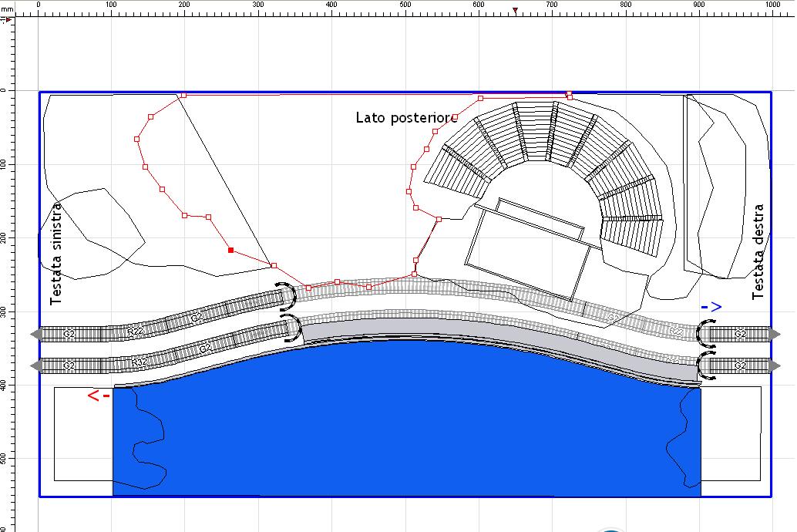The height and width of the screenshot is (532, 797).
Task: Select the white rectangle right of the water
Action: [731, 434]
